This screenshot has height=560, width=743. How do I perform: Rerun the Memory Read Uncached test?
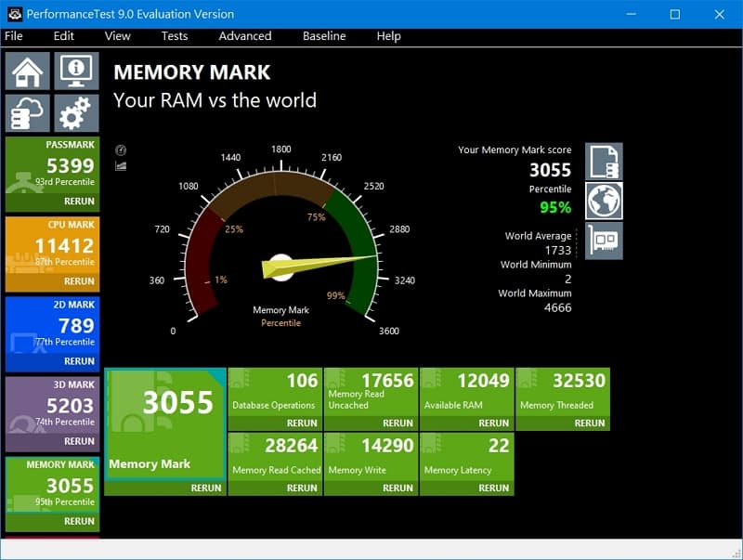(x=398, y=423)
